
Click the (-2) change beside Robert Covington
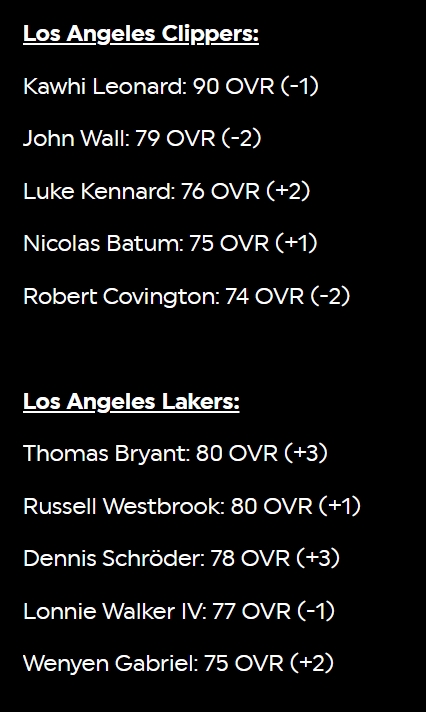pos(331,297)
